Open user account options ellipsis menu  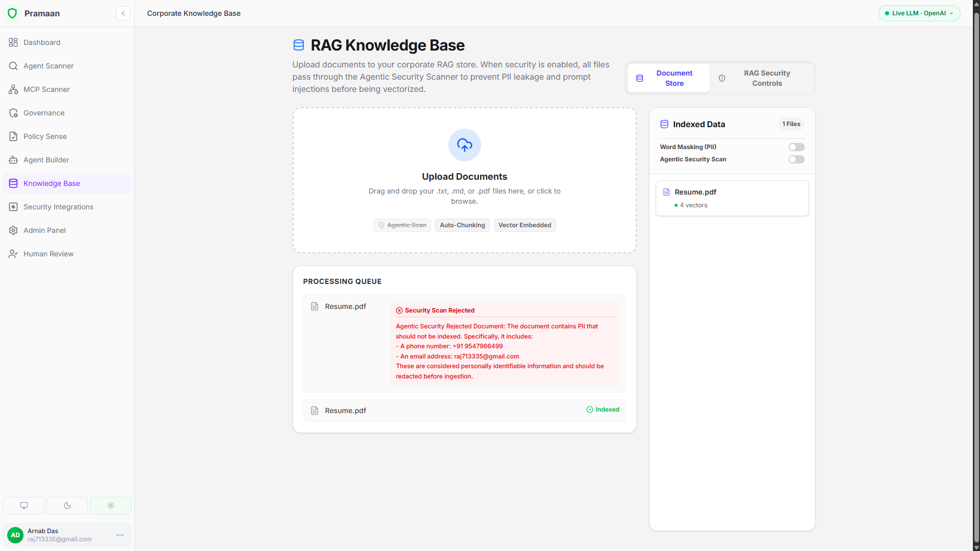point(120,535)
